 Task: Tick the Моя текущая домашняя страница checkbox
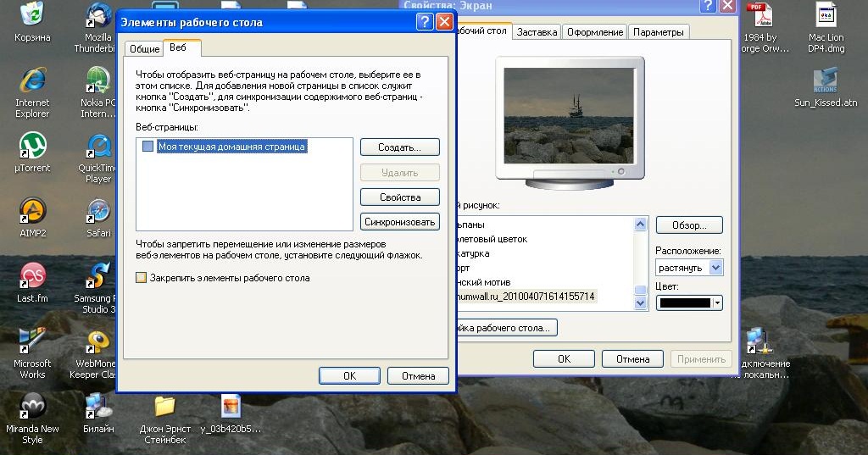click(x=147, y=146)
